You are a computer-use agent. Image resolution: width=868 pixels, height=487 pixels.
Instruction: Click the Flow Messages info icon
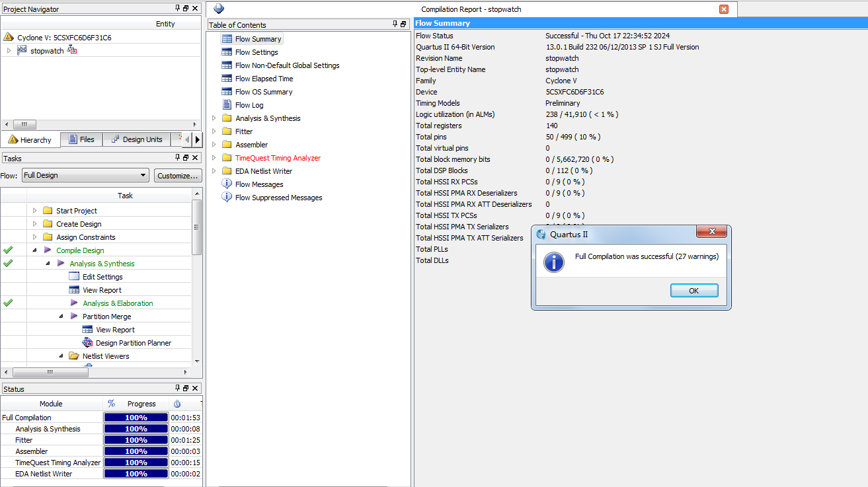(227, 184)
